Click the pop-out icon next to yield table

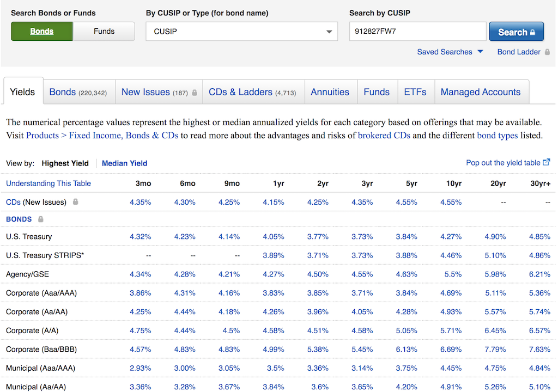[x=547, y=162]
